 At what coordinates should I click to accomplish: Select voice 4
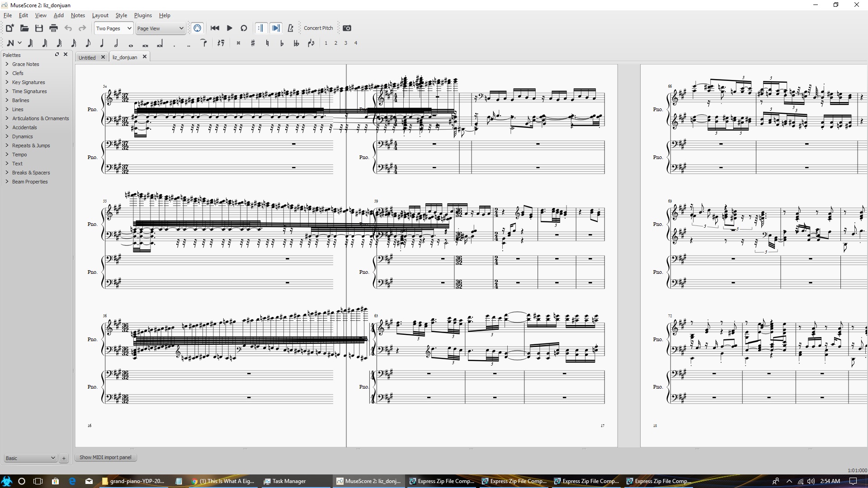356,43
